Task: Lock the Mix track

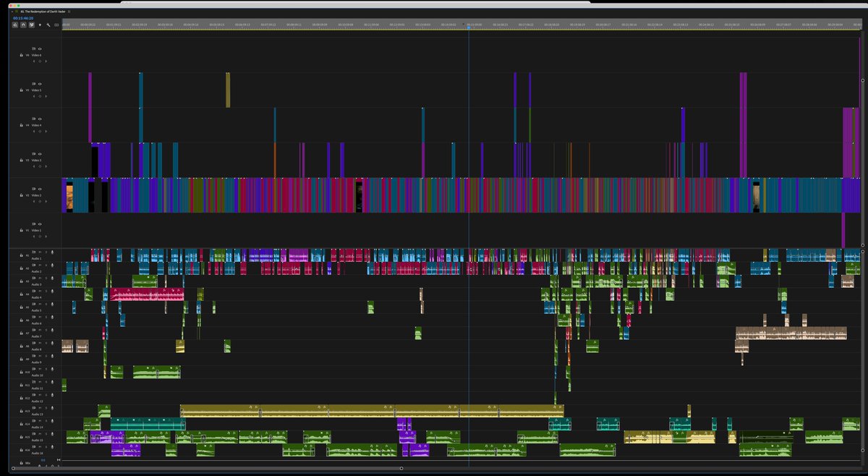Action: [x=21, y=463]
